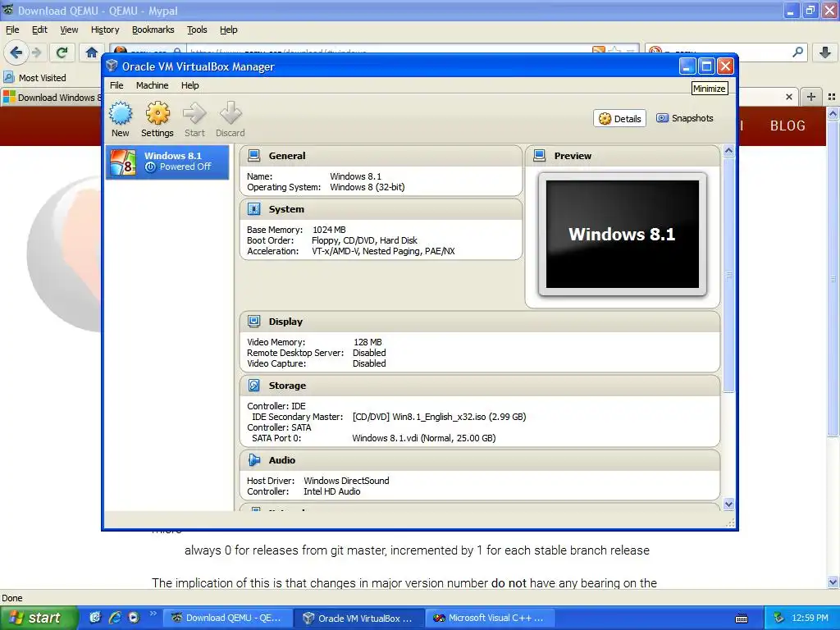Switch to Details view button
Viewport: 840px width, 630px height.
click(x=620, y=118)
